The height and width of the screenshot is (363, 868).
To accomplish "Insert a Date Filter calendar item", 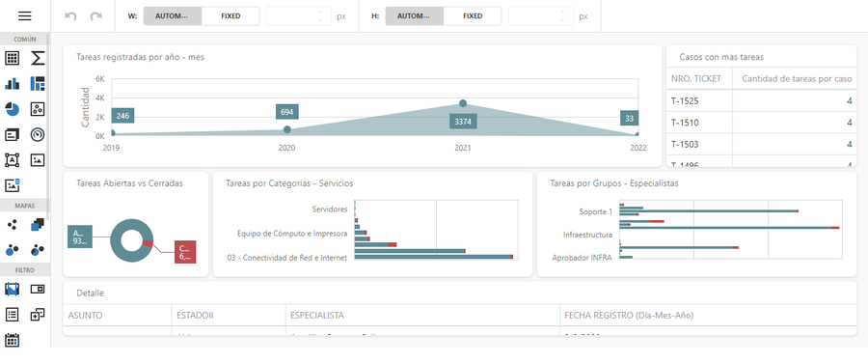I will coord(13,340).
